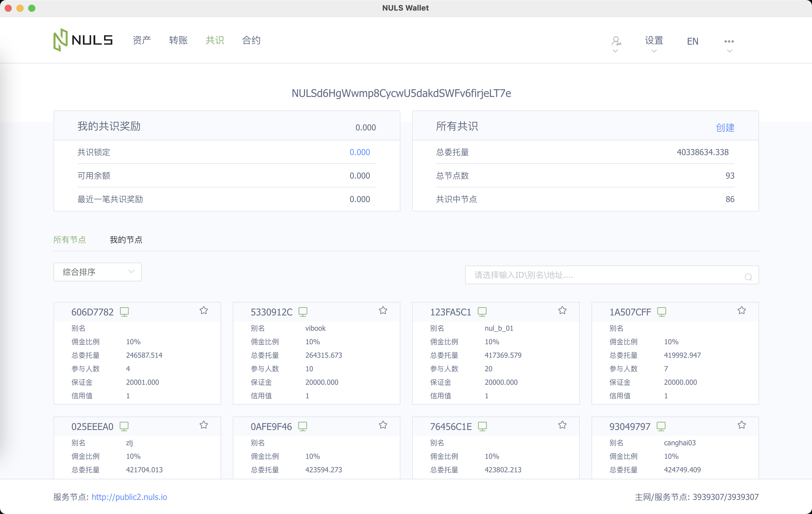Star the vibook node 5330912C
The width and height of the screenshot is (812, 514).
click(x=383, y=310)
